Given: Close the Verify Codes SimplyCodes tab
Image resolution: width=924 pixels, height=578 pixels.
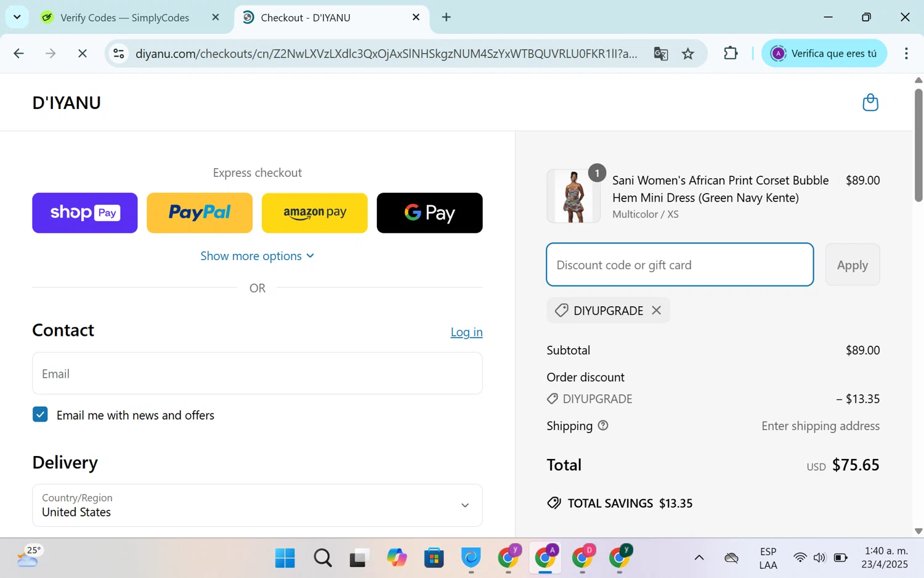Looking at the screenshot, I should coord(216,17).
